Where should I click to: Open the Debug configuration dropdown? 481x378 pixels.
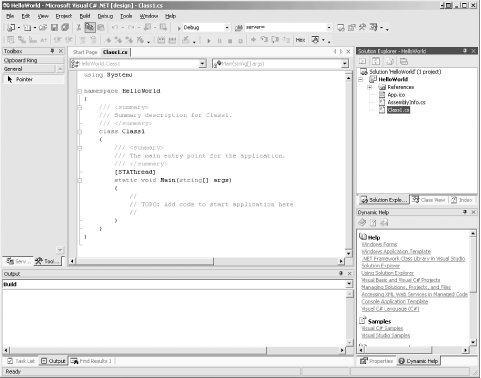tap(227, 28)
